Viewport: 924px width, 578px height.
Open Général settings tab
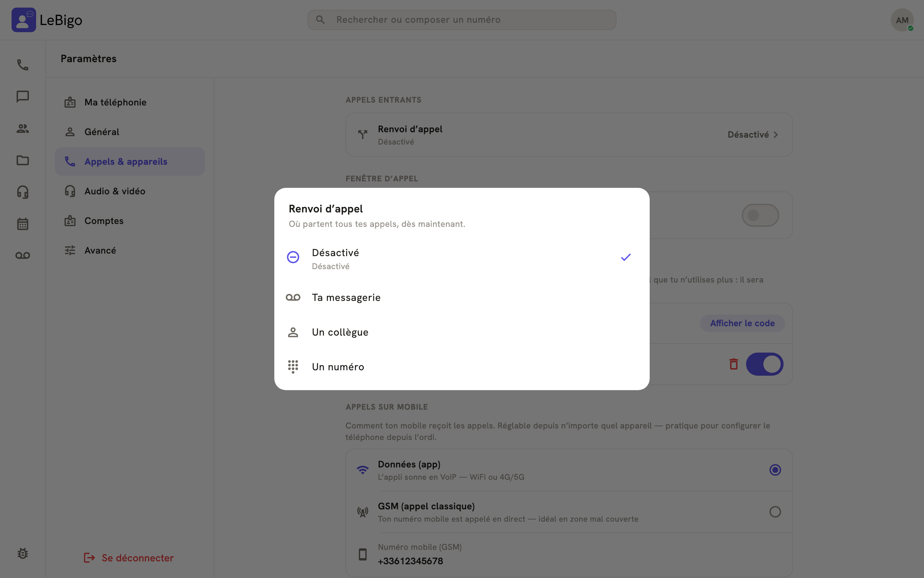coord(130,132)
